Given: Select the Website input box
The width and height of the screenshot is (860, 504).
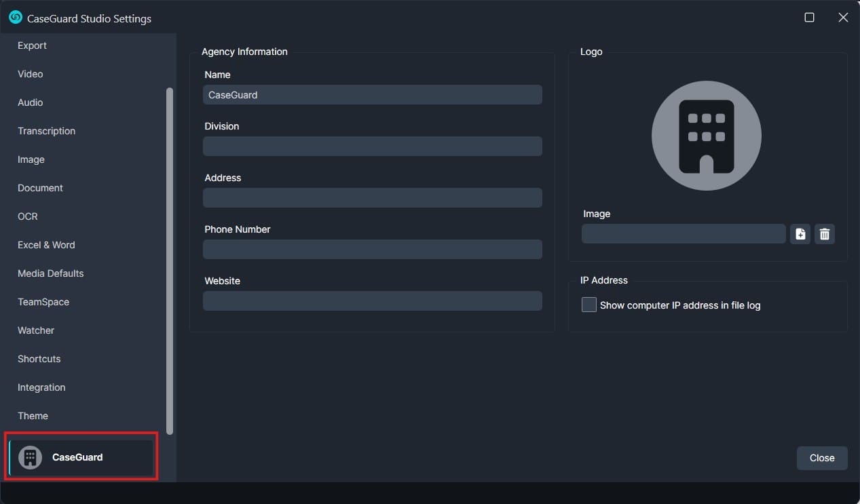Looking at the screenshot, I should [x=372, y=301].
